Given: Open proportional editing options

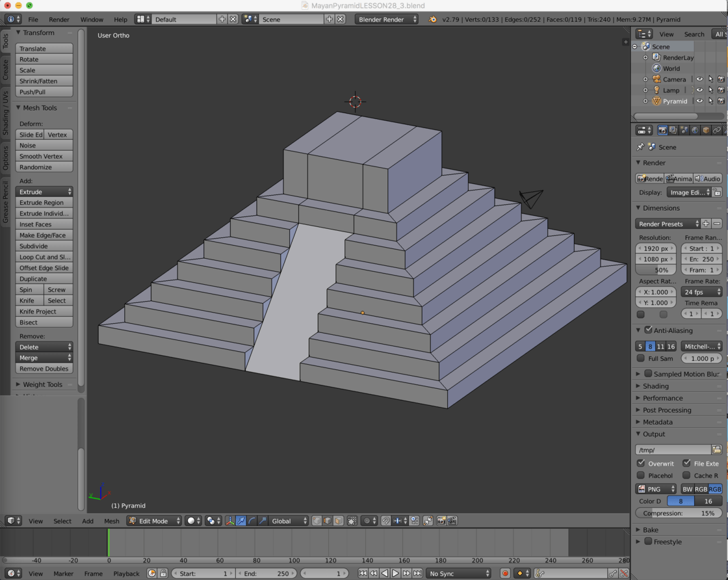Looking at the screenshot, I should click(369, 521).
